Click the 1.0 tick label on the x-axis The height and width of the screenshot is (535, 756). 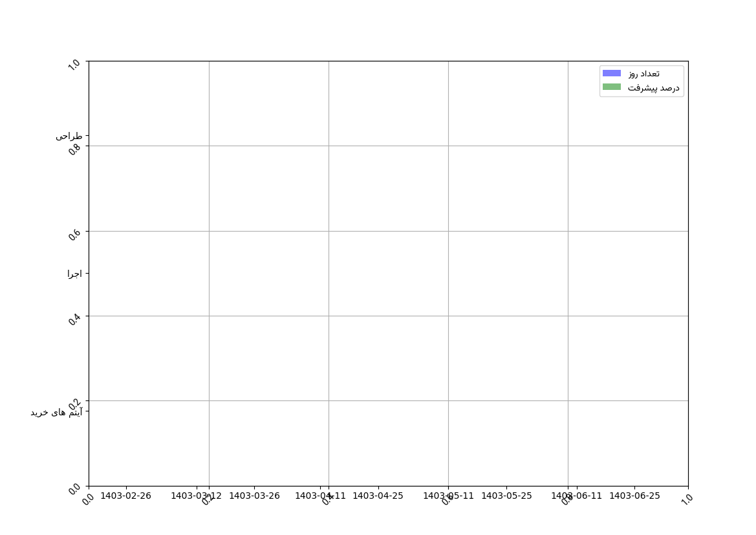[x=686, y=499]
